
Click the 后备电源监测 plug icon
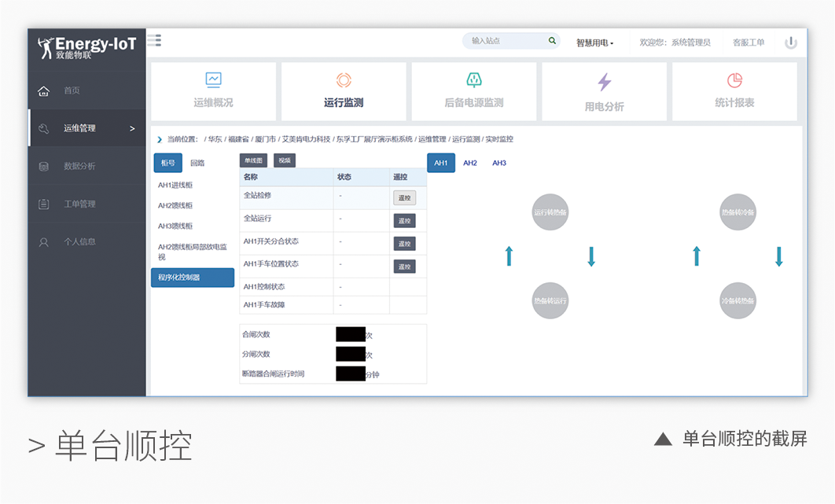tap(474, 80)
